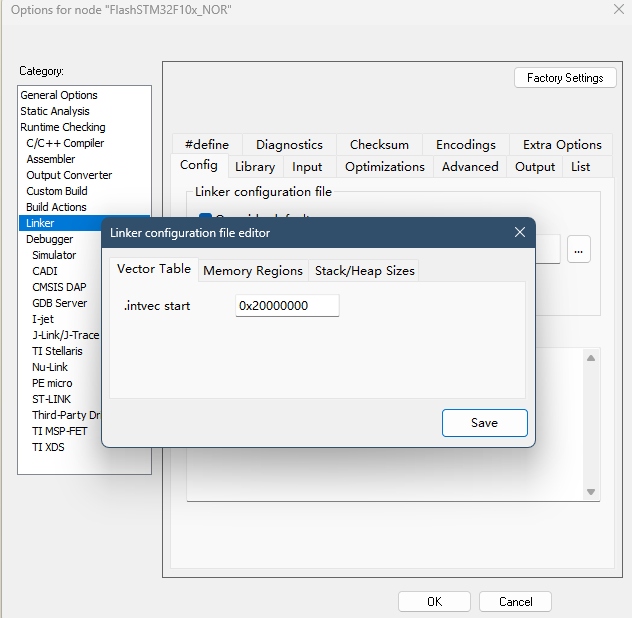Select Nu-Link in category list
The height and width of the screenshot is (618, 632).
click(50, 367)
